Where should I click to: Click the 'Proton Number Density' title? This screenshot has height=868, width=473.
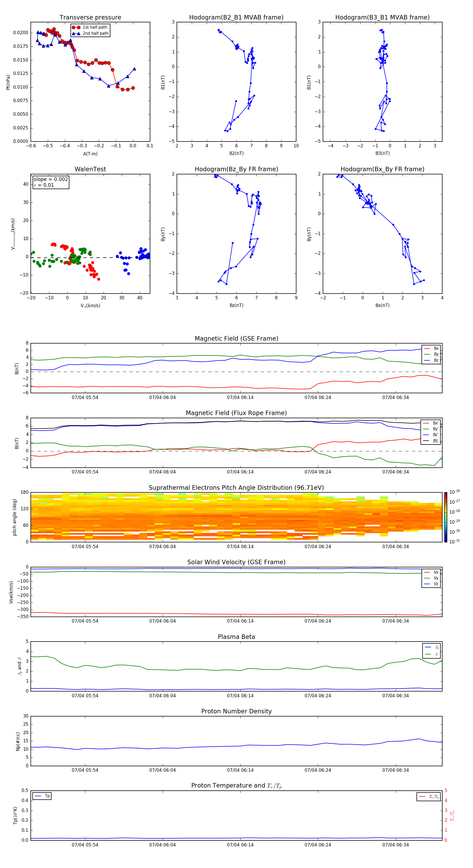(x=236, y=711)
